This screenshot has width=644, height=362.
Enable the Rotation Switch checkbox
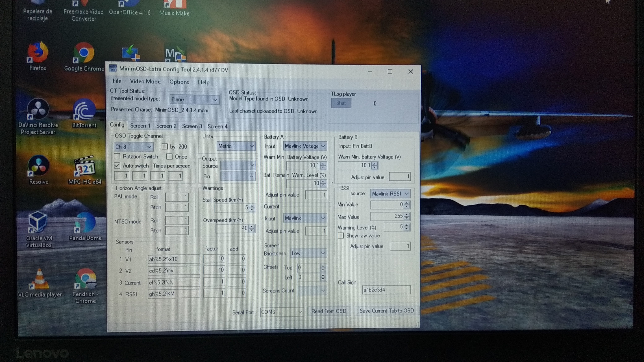117,157
